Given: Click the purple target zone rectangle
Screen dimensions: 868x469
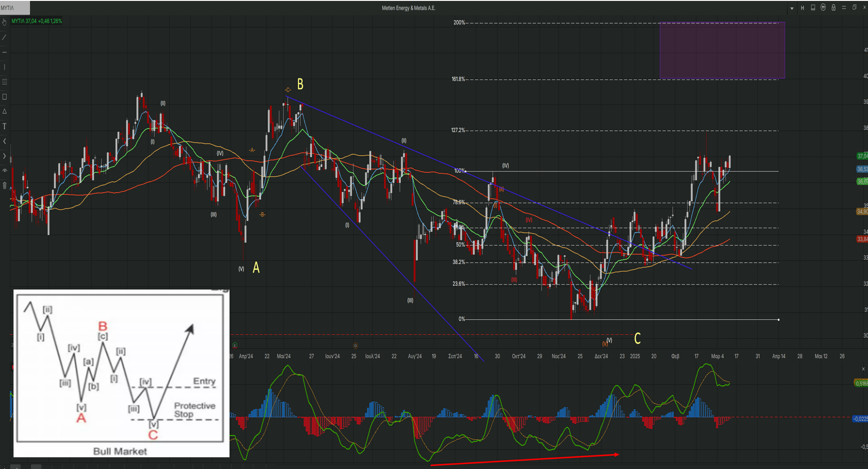Looking at the screenshot, I should 722,50.
